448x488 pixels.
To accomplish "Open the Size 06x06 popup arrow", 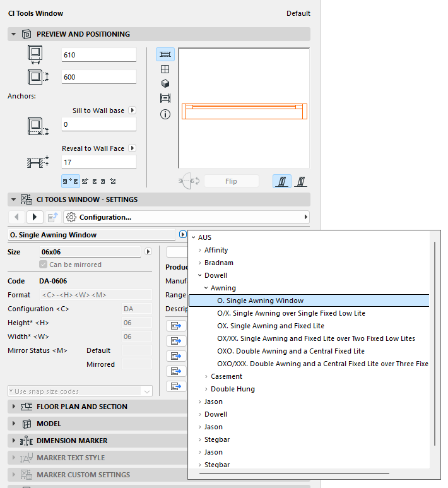I will tap(148, 251).
